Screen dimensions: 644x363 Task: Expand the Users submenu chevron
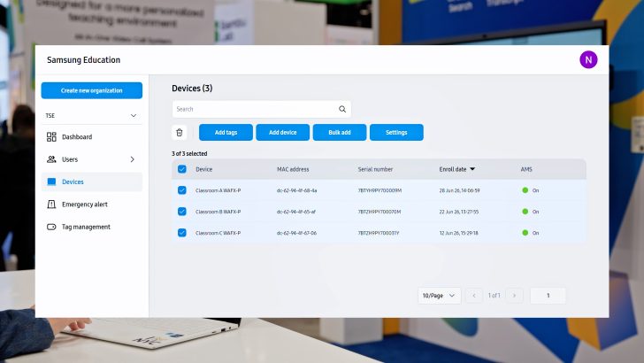pos(133,159)
